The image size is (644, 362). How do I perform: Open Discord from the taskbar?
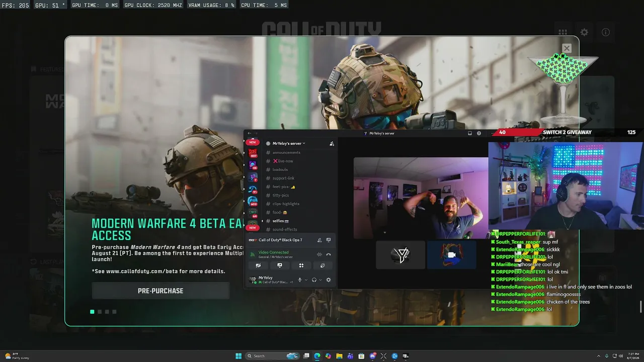(372, 356)
